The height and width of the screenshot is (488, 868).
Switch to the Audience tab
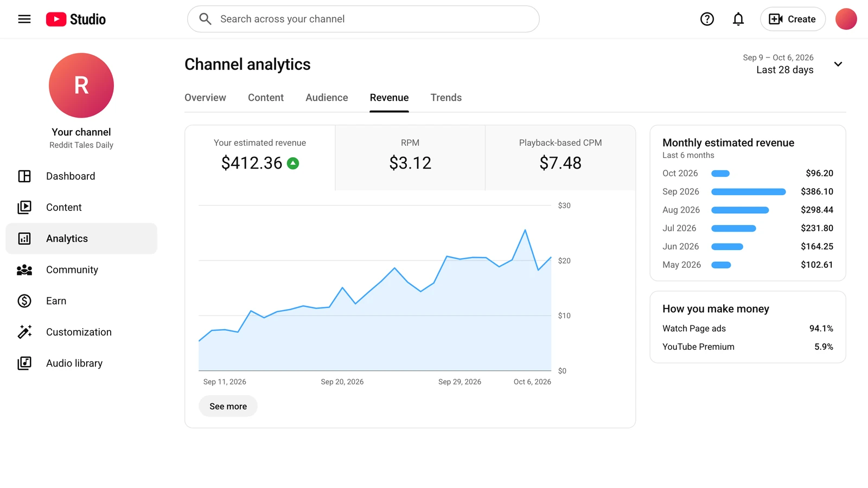(x=327, y=98)
